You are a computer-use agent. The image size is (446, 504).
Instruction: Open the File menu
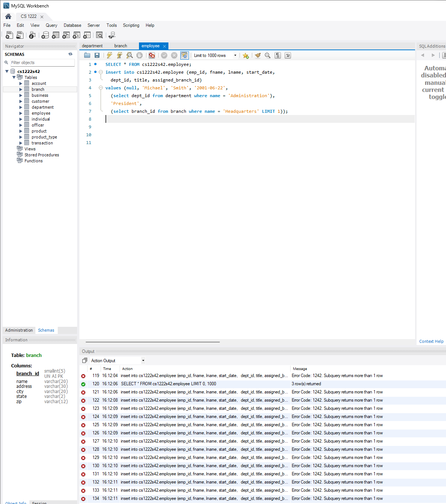point(7,25)
